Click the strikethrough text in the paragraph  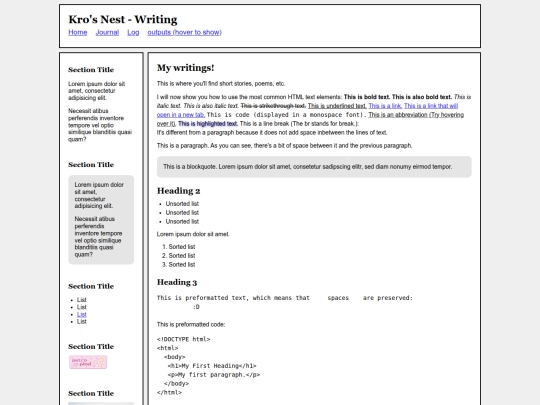click(x=273, y=106)
